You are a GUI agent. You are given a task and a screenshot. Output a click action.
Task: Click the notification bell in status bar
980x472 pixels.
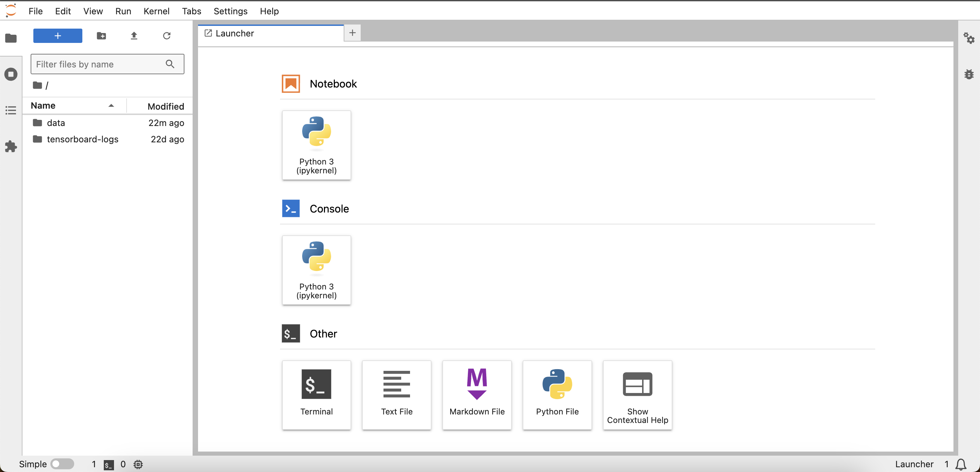point(961,464)
